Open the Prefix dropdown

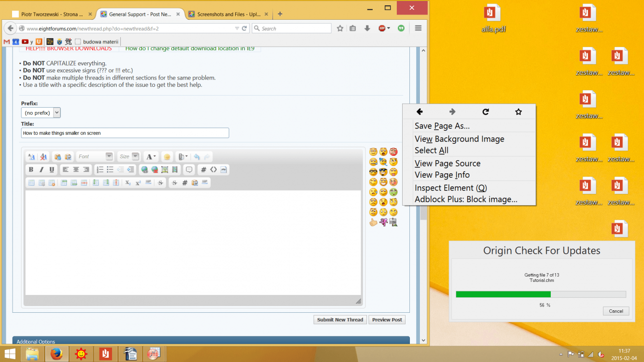coord(41,112)
